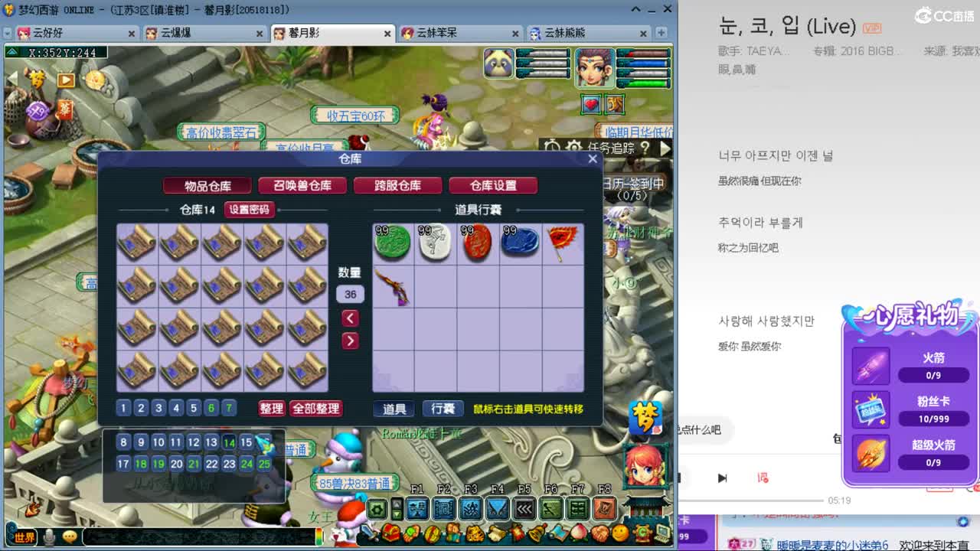Screen dimensions: 980x551
Task: Click the F5 skill shortcut
Action: pos(524,508)
